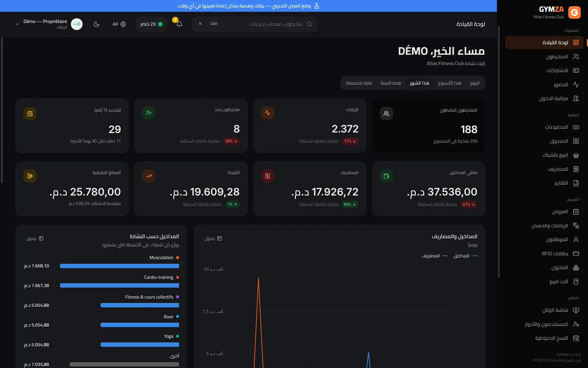588x368 pixels.
Task: Open الحضور attendance in the sidebar
Action: 544,84
